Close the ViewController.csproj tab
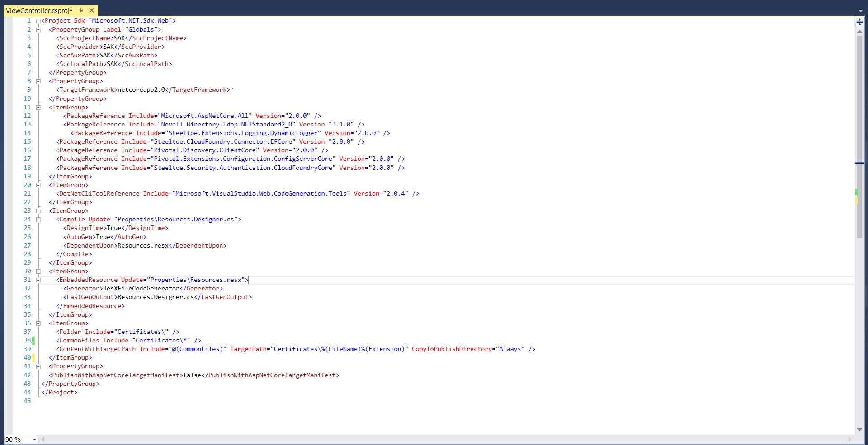Image resolution: width=868 pixels, height=445 pixels. coord(92,10)
